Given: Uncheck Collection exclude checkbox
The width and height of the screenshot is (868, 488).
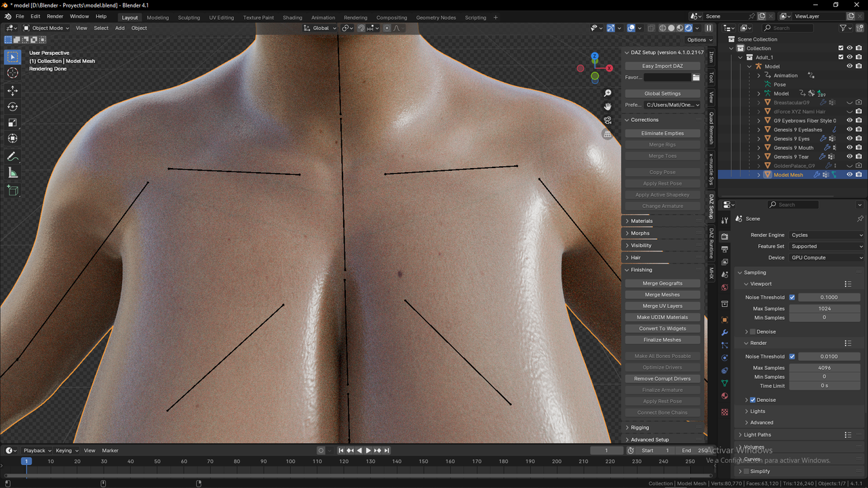Looking at the screenshot, I should pyautogui.click(x=841, y=48).
